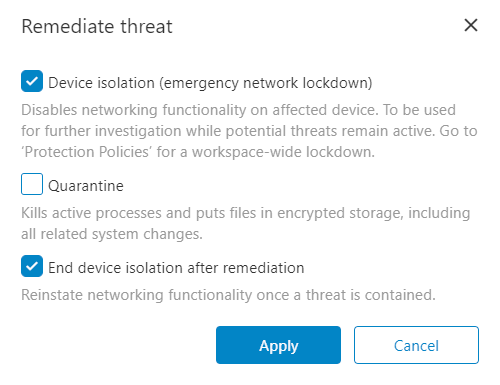Click the End device isolation after remediation label

[176, 268]
